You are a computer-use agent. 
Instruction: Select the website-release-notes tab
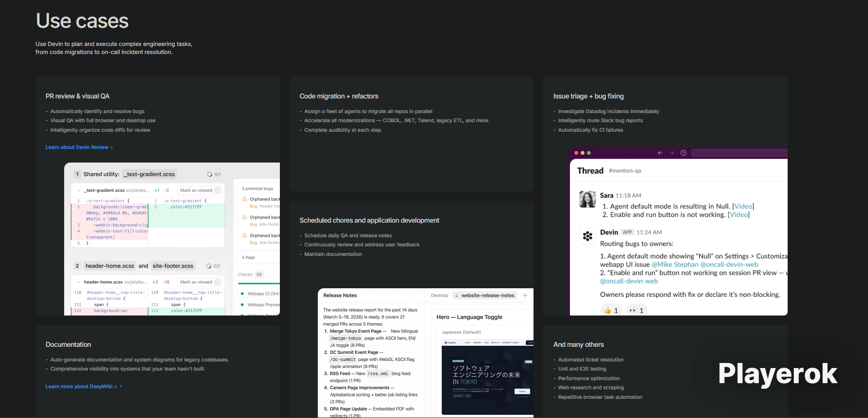pyautogui.click(x=485, y=295)
